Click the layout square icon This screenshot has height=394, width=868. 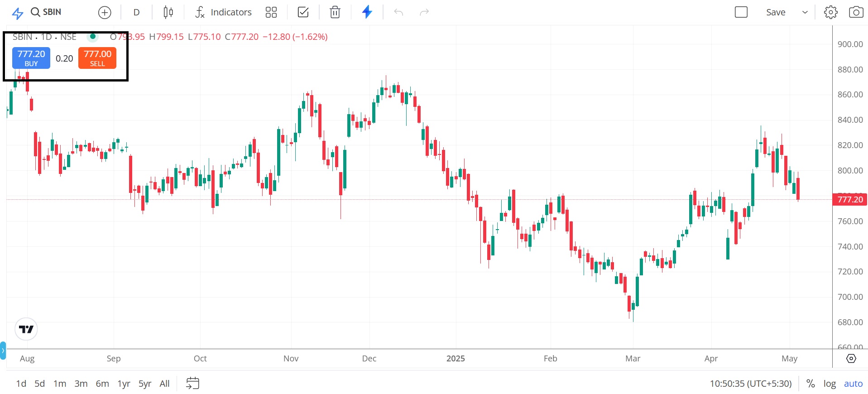click(741, 12)
